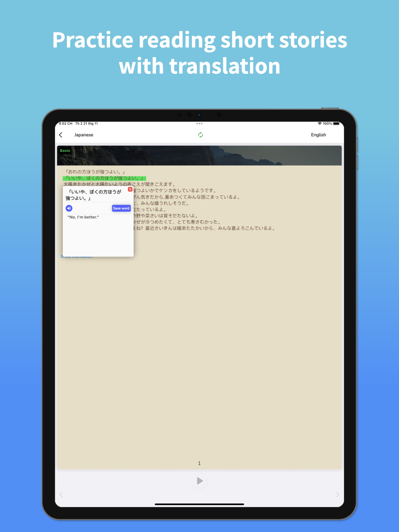The height and width of the screenshot is (532, 399).
Task: Click the Save word button
Action: tap(121, 208)
